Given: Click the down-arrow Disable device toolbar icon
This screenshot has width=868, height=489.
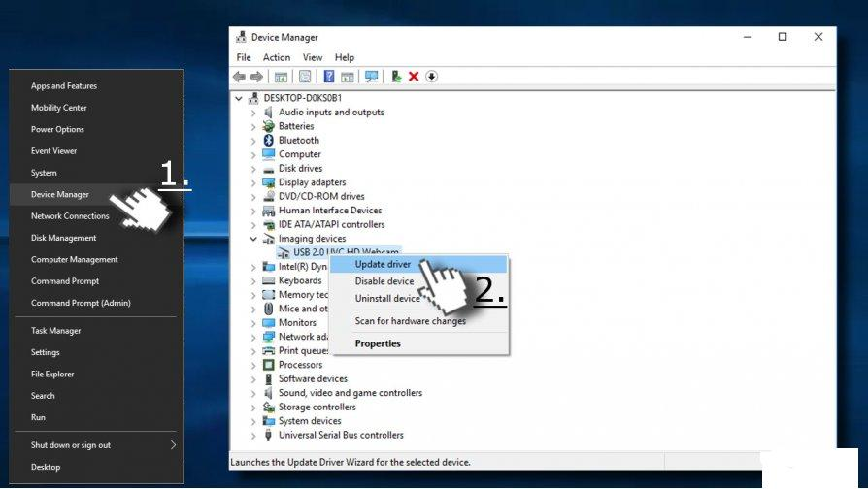Looking at the screenshot, I should pyautogui.click(x=431, y=77).
